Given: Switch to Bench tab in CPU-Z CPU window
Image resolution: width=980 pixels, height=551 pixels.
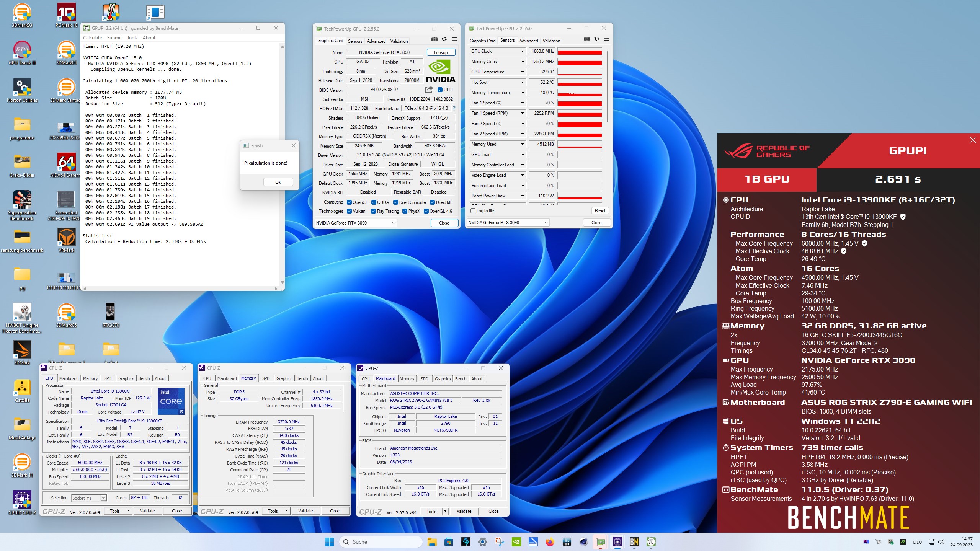Looking at the screenshot, I should coord(144,378).
